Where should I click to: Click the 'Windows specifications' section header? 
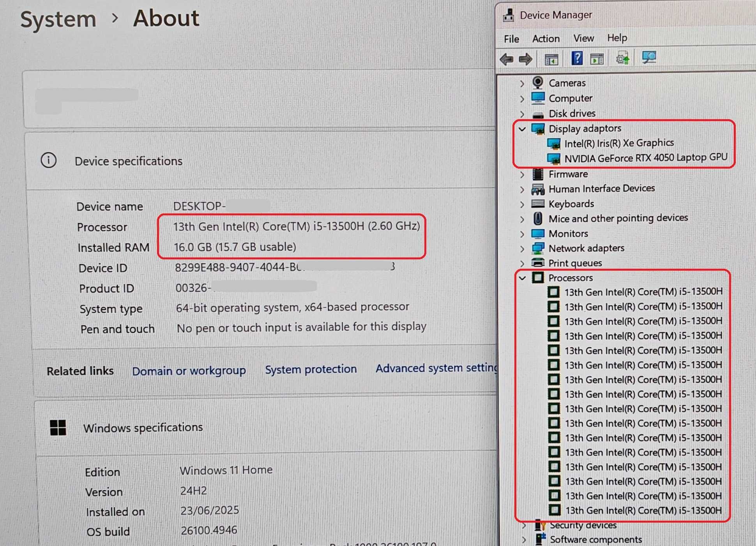coord(143,428)
